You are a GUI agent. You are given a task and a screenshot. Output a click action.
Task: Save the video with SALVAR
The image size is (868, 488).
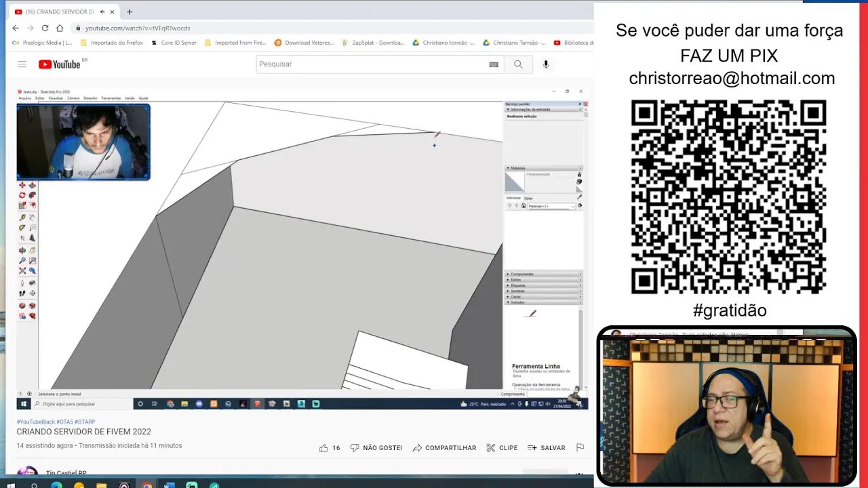[547, 448]
